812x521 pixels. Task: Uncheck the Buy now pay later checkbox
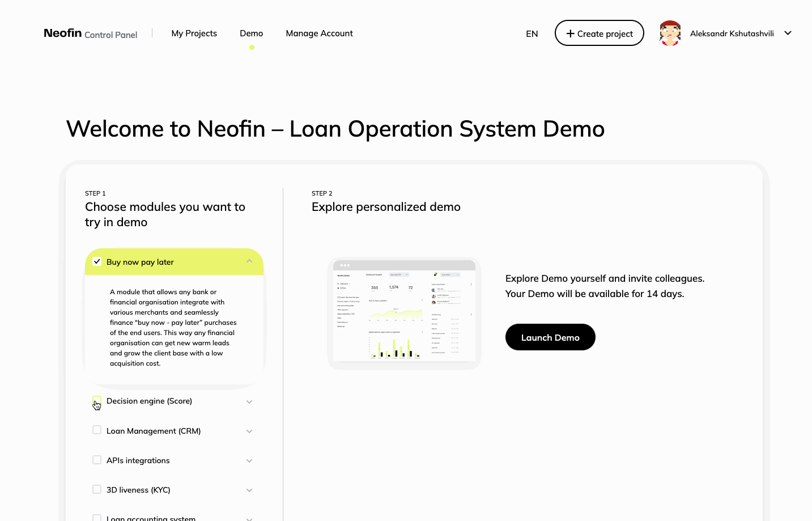click(97, 261)
